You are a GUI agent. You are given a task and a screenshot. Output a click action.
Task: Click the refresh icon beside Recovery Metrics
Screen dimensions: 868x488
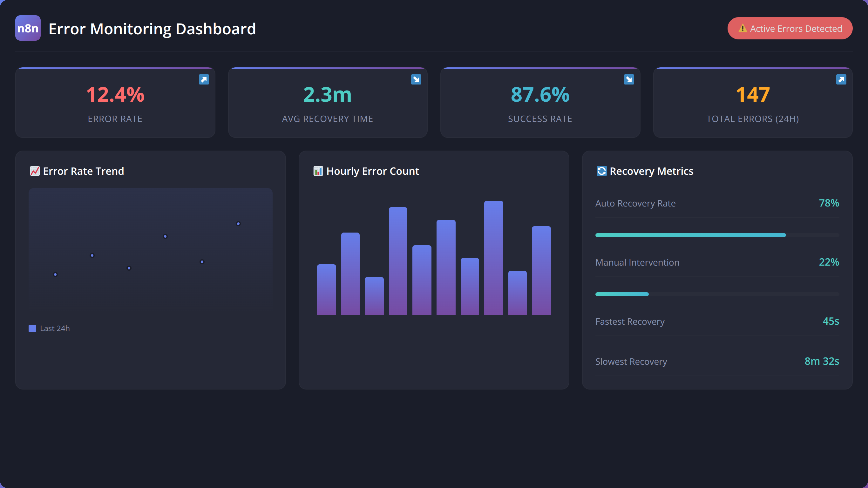[601, 171]
